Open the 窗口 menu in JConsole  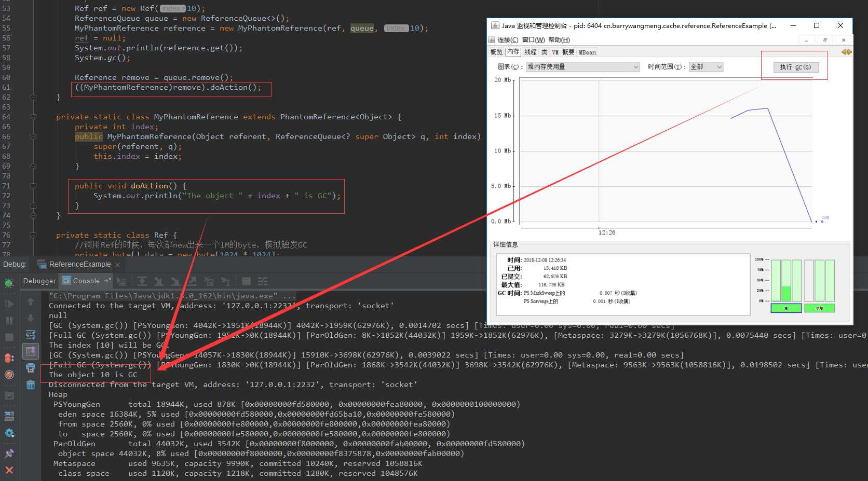(x=533, y=40)
